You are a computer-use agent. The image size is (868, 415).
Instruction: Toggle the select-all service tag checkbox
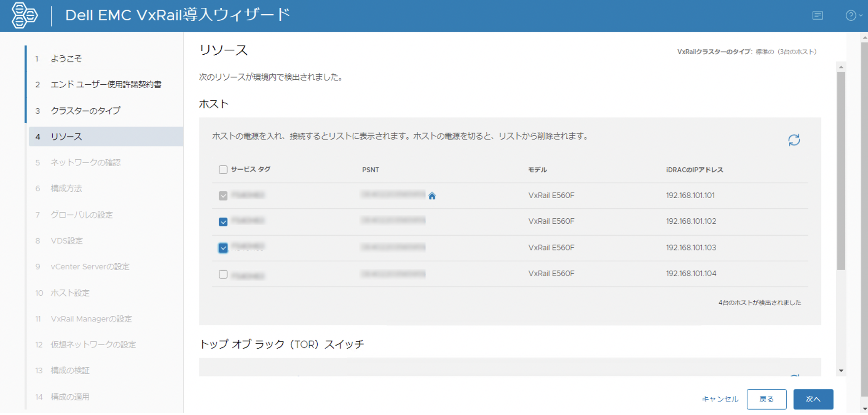coord(223,170)
